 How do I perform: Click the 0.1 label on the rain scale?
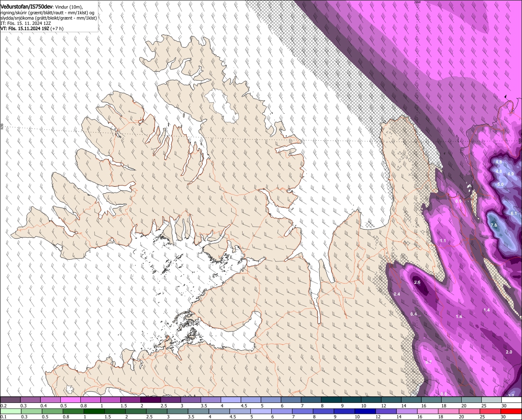(3, 417)
